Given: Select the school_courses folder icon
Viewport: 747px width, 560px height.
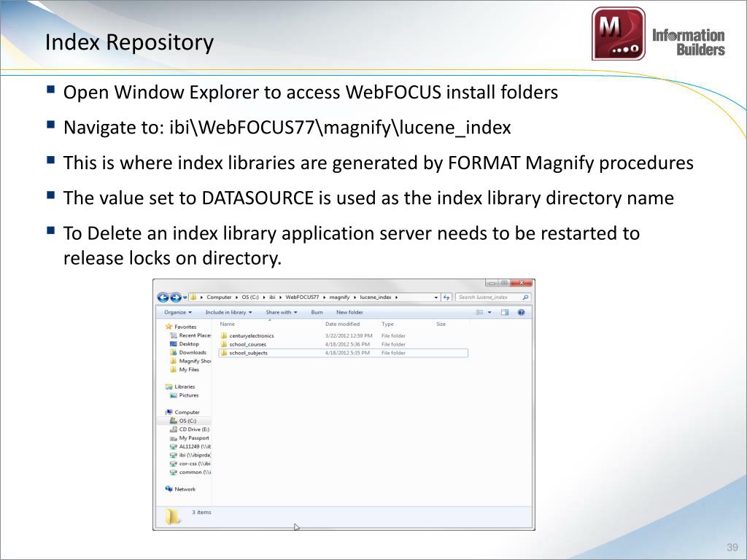Looking at the screenshot, I should (224, 344).
